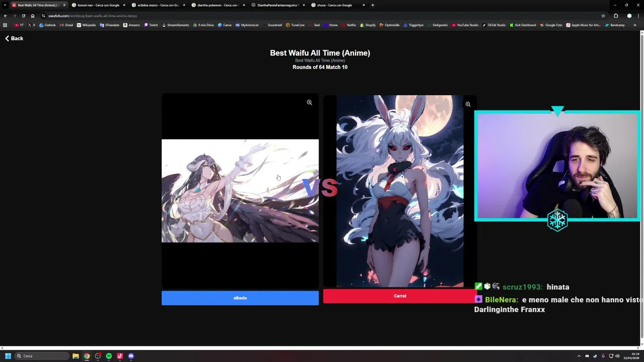Open the Outlook bookmark
This screenshot has width=644, height=362.
tap(48, 25)
